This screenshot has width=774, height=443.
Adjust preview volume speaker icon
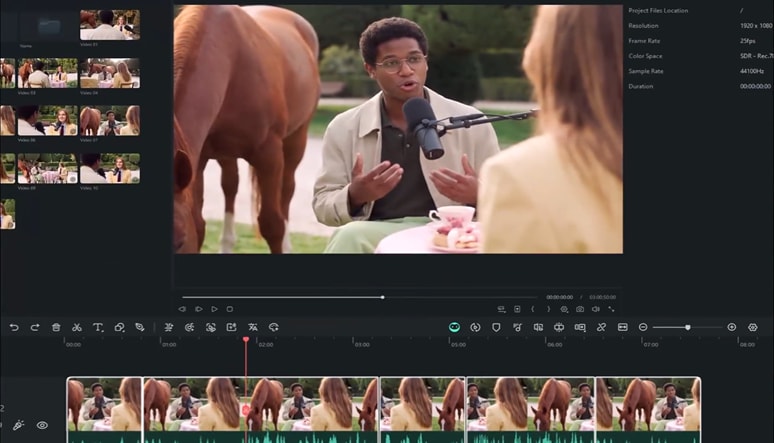tap(596, 309)
